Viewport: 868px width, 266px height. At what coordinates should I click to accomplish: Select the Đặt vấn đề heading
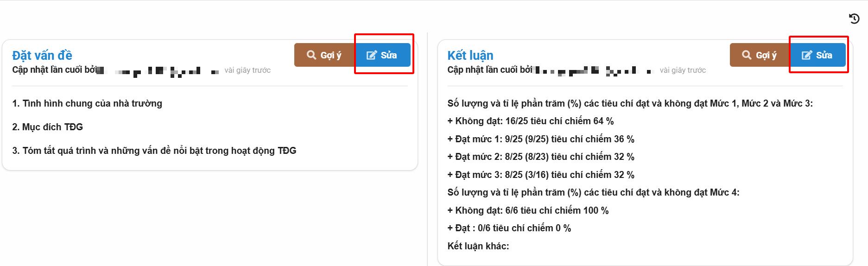(42, 56)
